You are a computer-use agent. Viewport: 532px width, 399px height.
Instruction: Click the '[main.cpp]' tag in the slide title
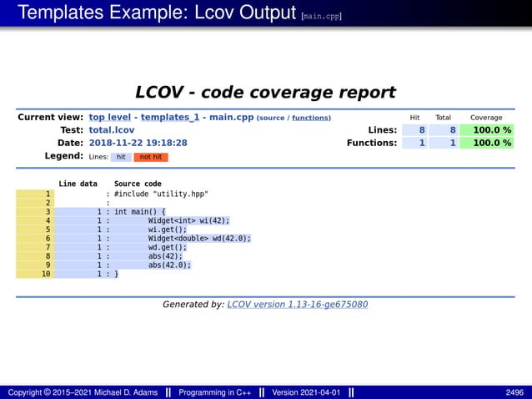point(321,16)
